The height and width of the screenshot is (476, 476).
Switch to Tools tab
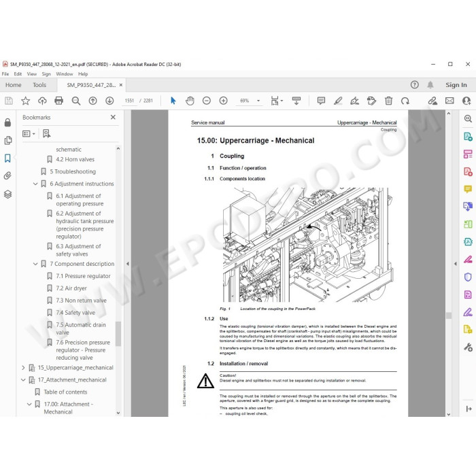click(39, 85)
